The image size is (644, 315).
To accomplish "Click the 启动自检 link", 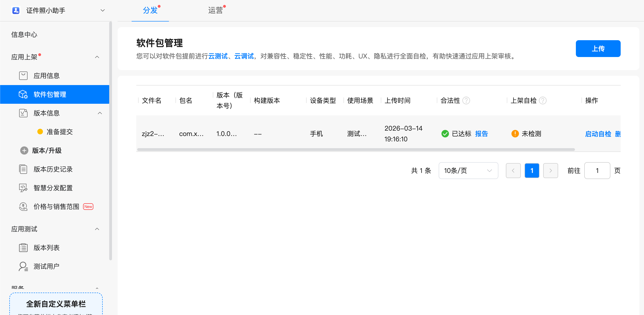I will [598, 134].
